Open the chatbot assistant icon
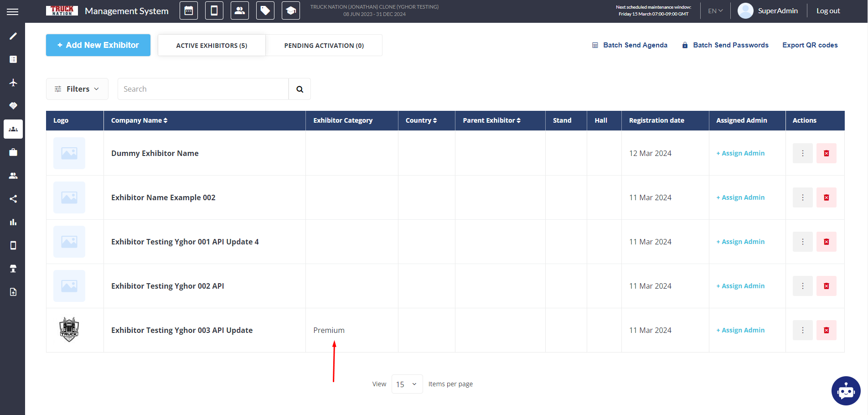The image size is (868, 415). pyautogui.click(x=846, y=391)
